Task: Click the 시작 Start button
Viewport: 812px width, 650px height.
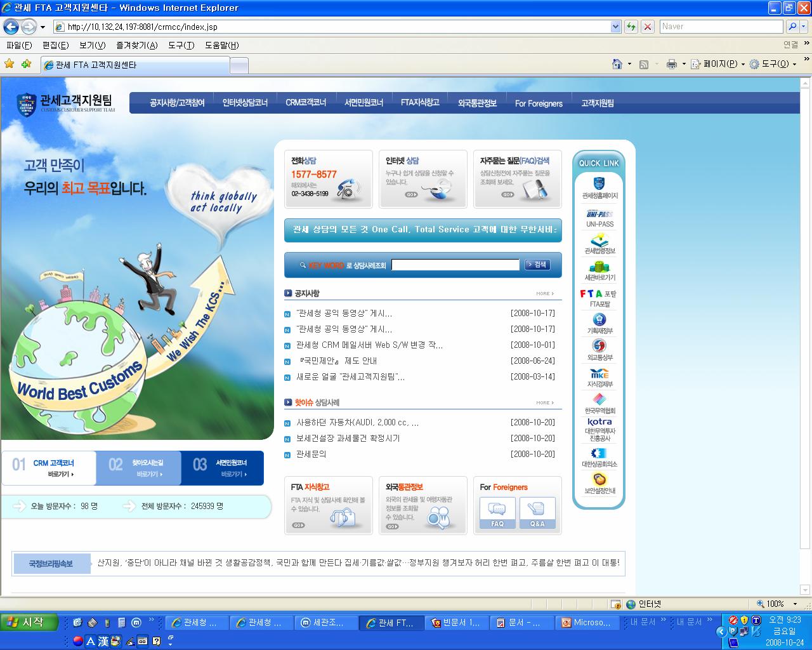Action: pyautogui.click(x=29, y=622)
